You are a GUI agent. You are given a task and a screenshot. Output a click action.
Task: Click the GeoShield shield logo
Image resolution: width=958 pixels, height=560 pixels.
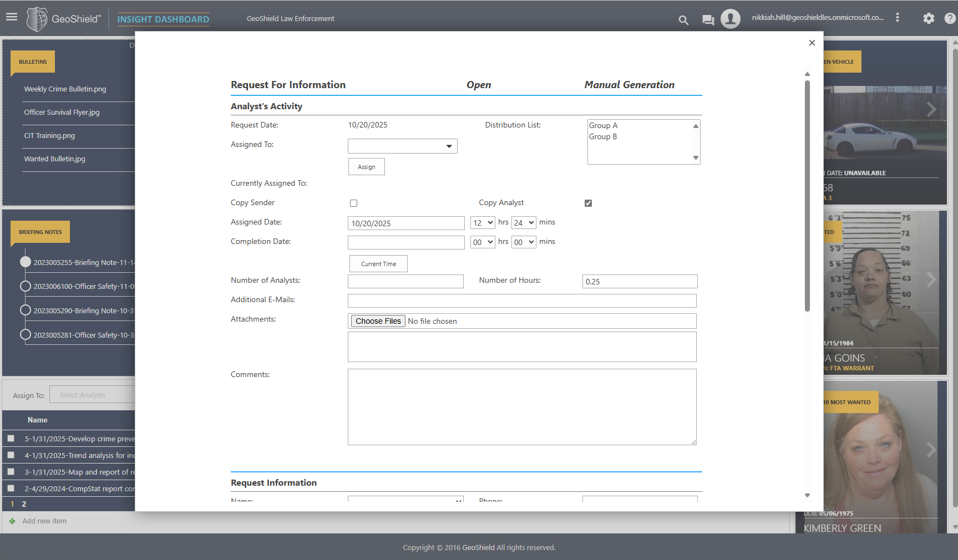(37, 19)
